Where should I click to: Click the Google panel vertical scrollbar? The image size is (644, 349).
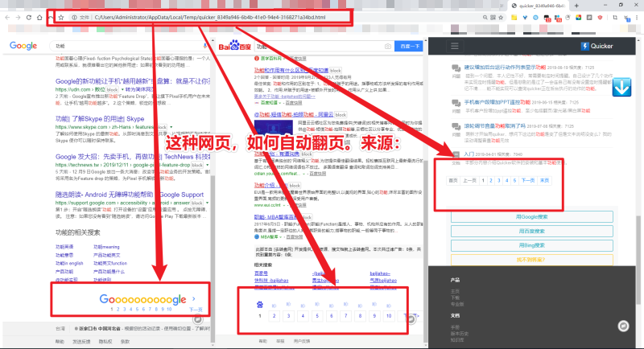click(213, 258)
